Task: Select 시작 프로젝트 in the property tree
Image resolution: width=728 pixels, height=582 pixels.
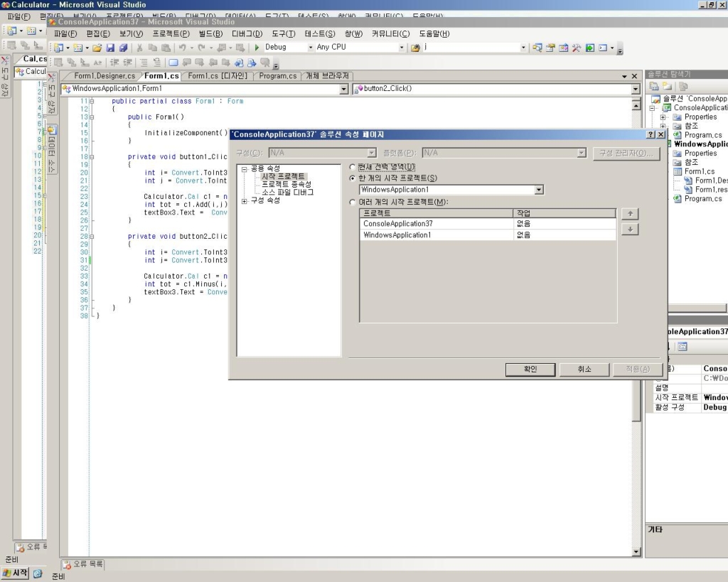Action: click(x=283, y=176)
